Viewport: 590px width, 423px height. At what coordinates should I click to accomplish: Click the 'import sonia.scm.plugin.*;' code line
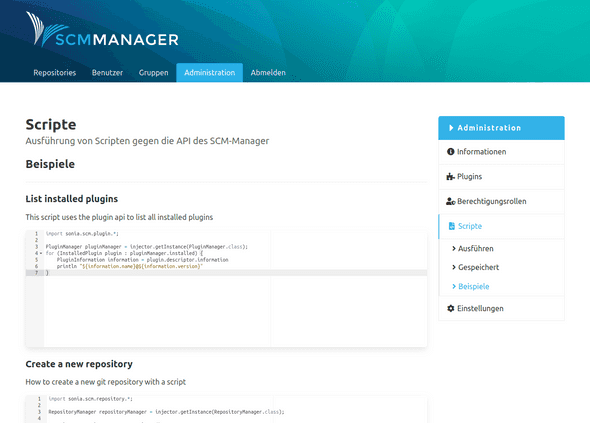(x=82, y=234)
